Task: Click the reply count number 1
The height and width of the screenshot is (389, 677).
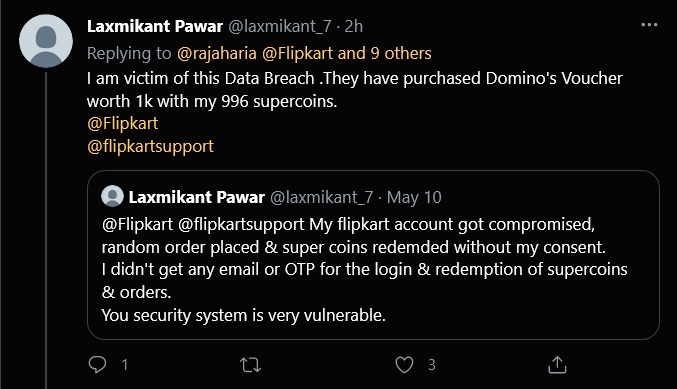Action: 125,365
